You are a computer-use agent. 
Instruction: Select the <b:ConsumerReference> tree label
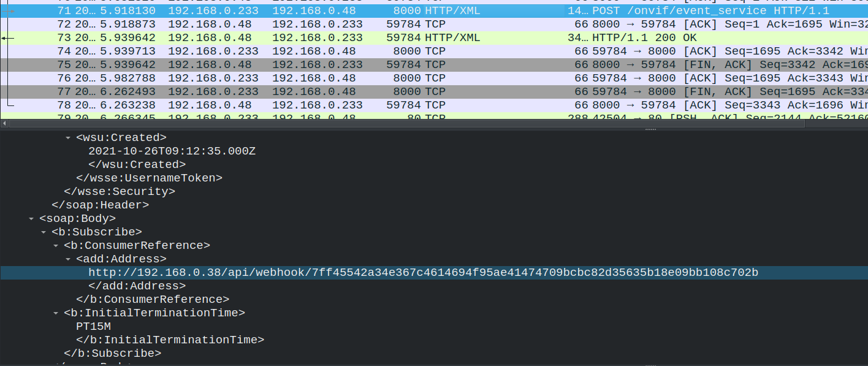(x=137, y=246)
